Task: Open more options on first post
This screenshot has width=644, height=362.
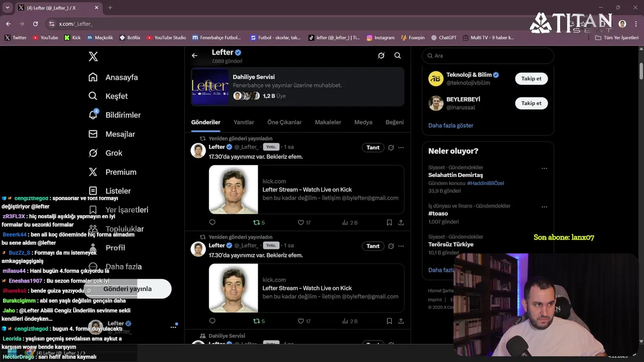Action: click(401, 147)
